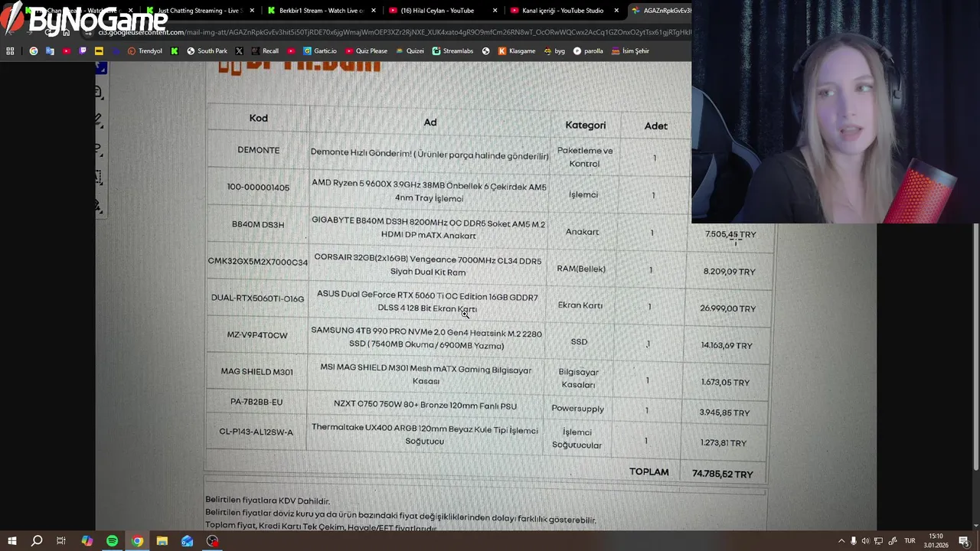Open the Quizei bookmark
980x551 pixels.
coord(410,51)
